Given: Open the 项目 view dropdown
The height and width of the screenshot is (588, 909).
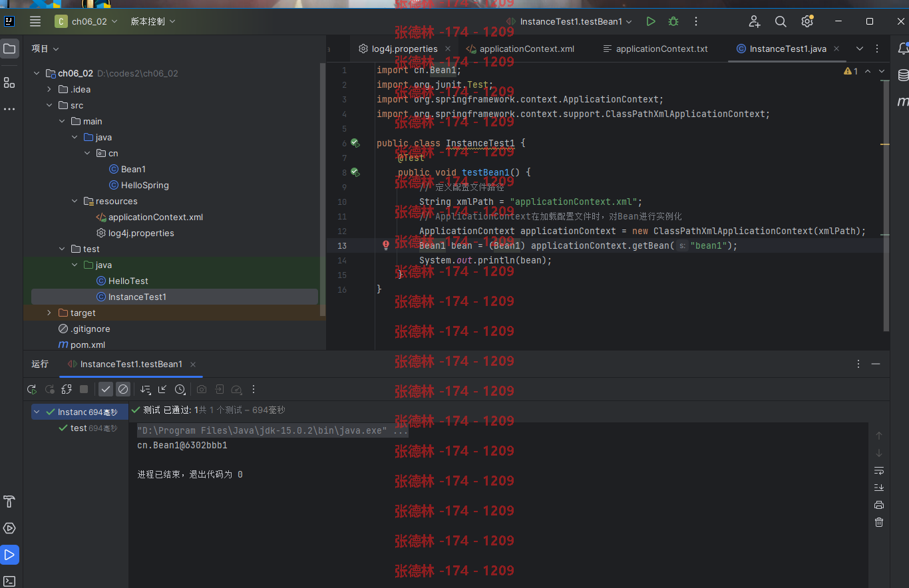Looking at the screenshot, I should click(x=45, y=49).
